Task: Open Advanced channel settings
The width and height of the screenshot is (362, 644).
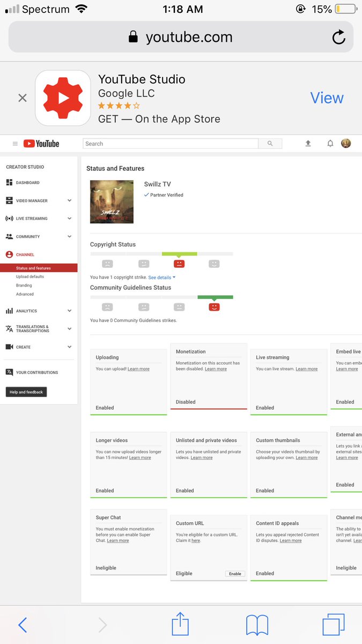Action: point(25,294)
